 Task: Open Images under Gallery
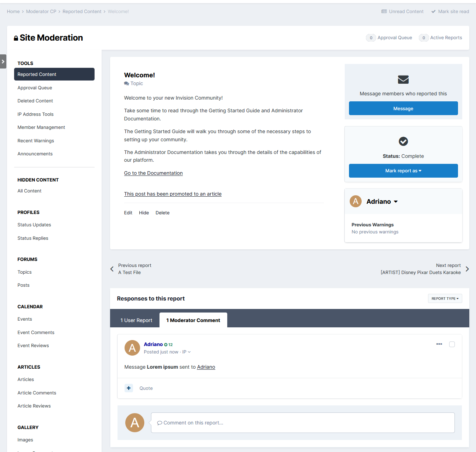pos(25,440)
